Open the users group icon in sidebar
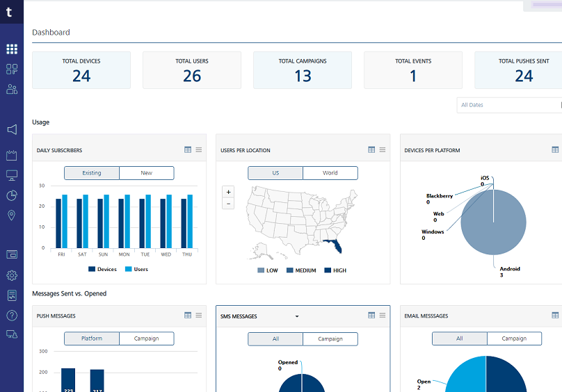562x392 pixels. click(12, 89)
